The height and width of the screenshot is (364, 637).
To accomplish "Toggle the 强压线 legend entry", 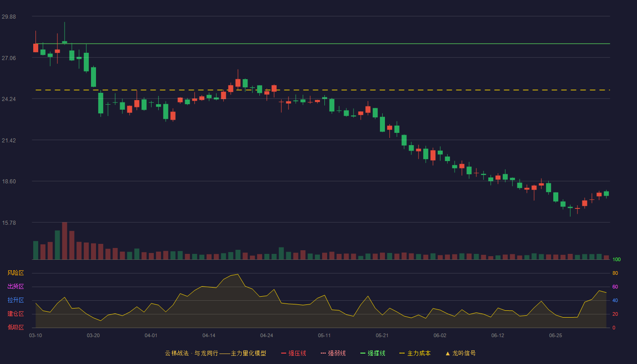I will pyautogui.click(x=293, y=353).
